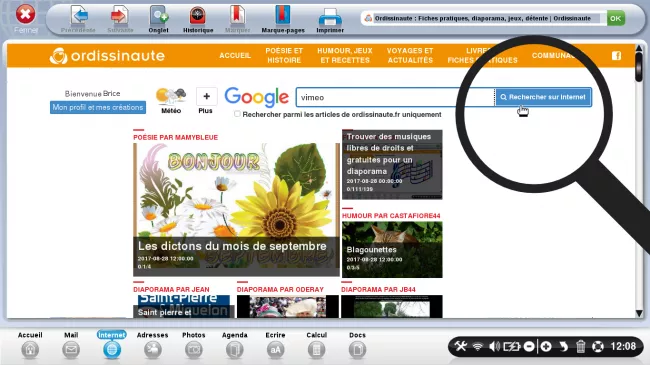Click the Facebook icon in header
Screen dimensions: 650x365
616,56
